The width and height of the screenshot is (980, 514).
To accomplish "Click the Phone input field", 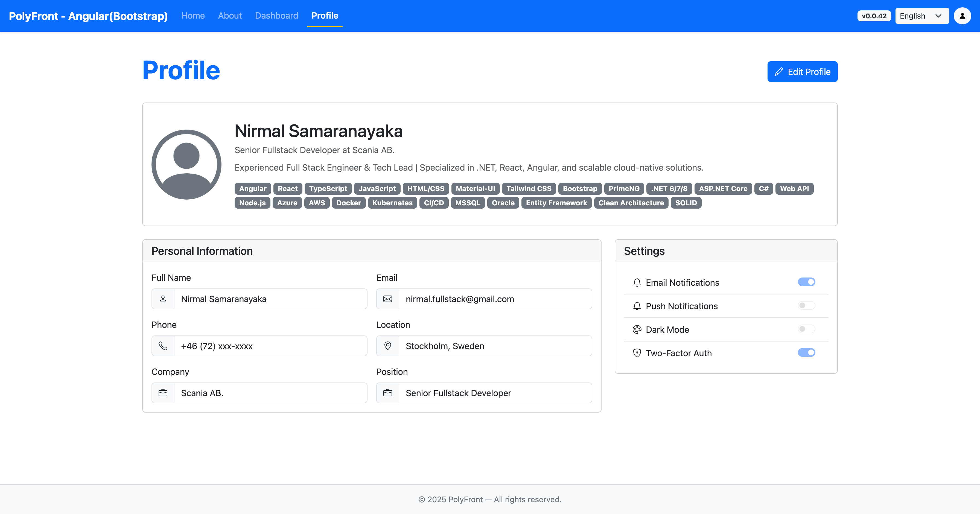I will click(x=270, y=346).
